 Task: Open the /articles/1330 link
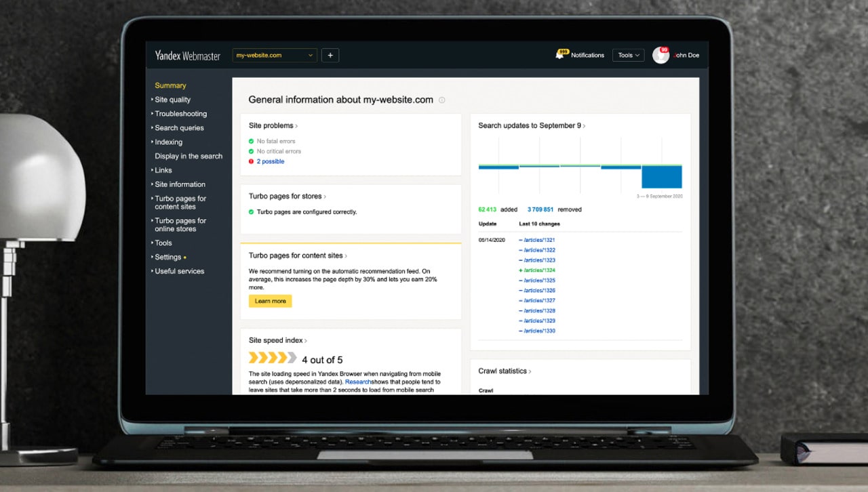click(x=539, y=331)
